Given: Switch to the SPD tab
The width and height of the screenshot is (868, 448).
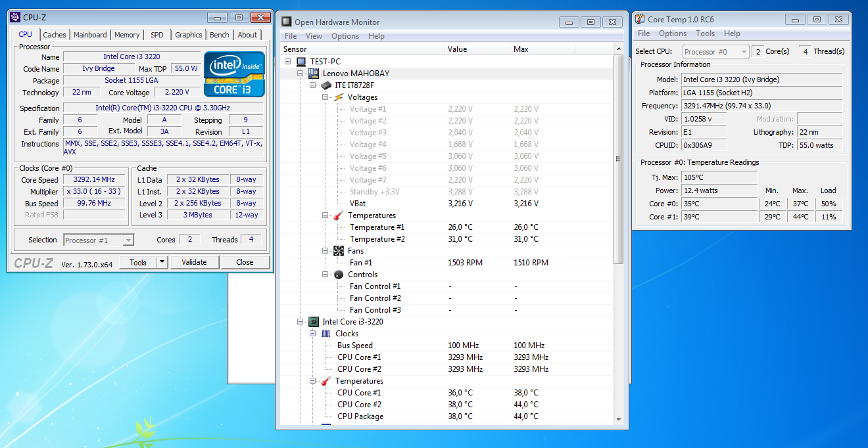Looking at the screenshot, I should 157,35.
